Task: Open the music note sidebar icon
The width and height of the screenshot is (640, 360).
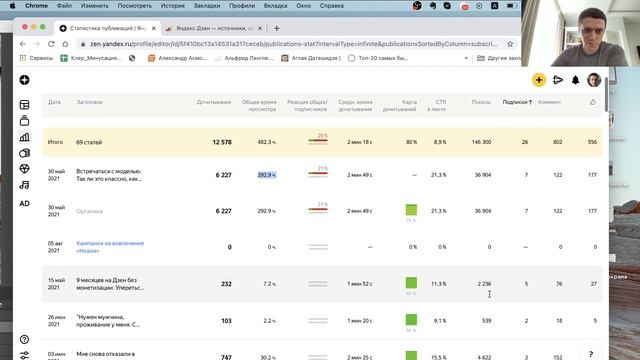Action: click(x=24, y=185)
